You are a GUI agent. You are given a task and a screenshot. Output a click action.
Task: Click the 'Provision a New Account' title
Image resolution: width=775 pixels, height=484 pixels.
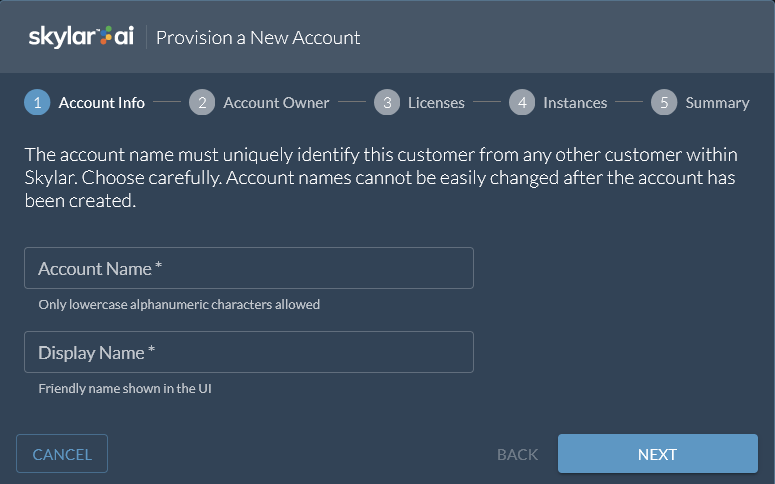(258, 38)
